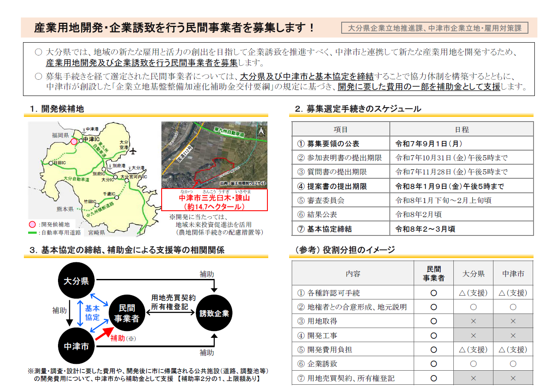Click role row ① 各種許認可手続
This screenshot has width=557, height=392.
click(x=412, y=293)
